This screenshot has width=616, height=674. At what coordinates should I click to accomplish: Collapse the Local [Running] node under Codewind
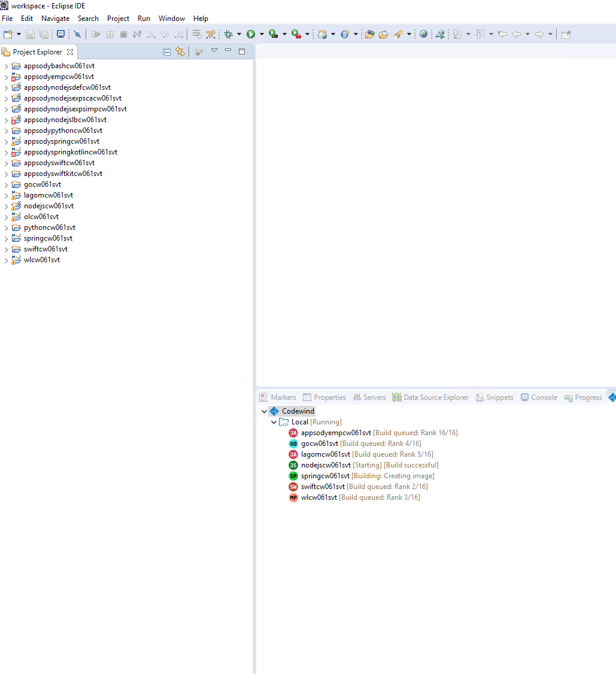click(x=274, y=422)
